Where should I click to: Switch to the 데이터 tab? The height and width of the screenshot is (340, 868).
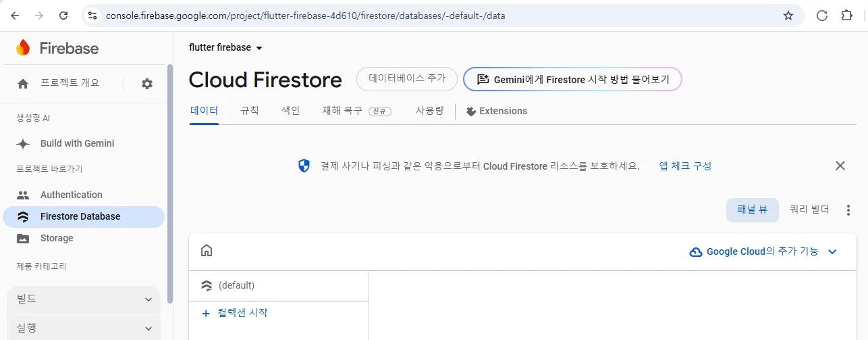204,111
